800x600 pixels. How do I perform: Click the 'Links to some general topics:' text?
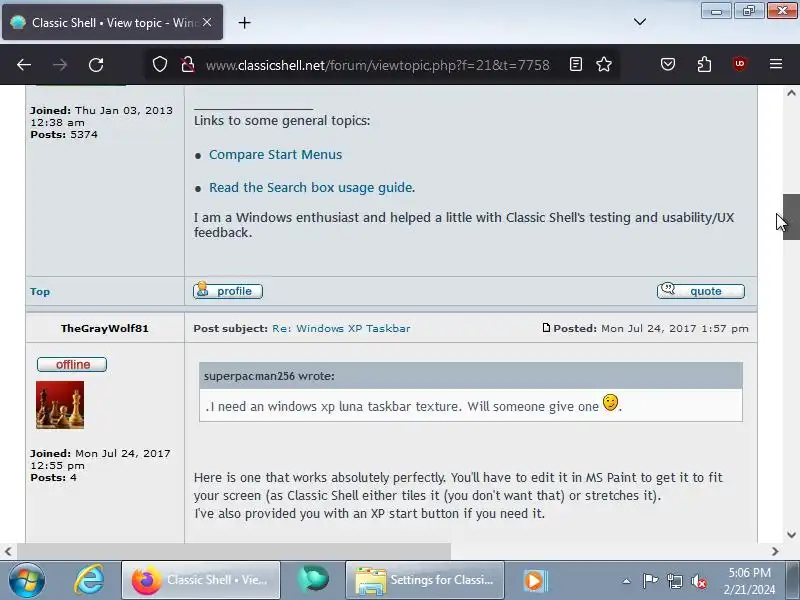click(282, 120)
